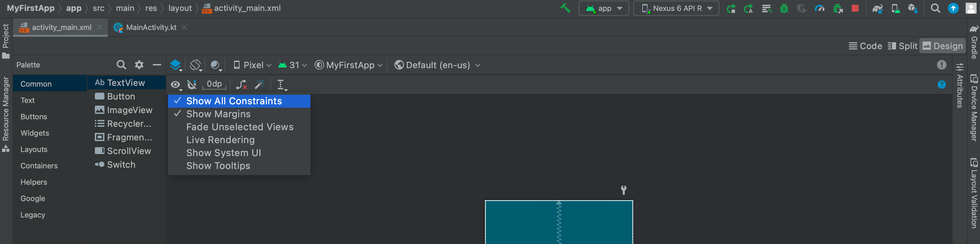
Task: Click the Debug app bug icon
Action: [x=784, y=9]
